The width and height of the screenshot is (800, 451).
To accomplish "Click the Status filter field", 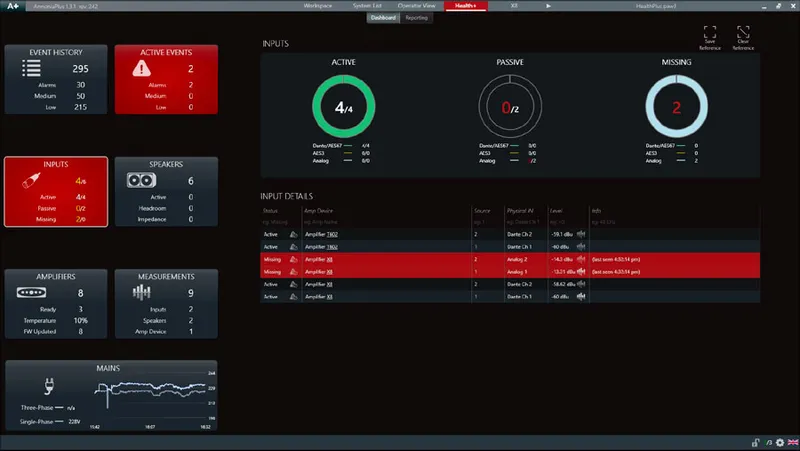I will point(281,222).
